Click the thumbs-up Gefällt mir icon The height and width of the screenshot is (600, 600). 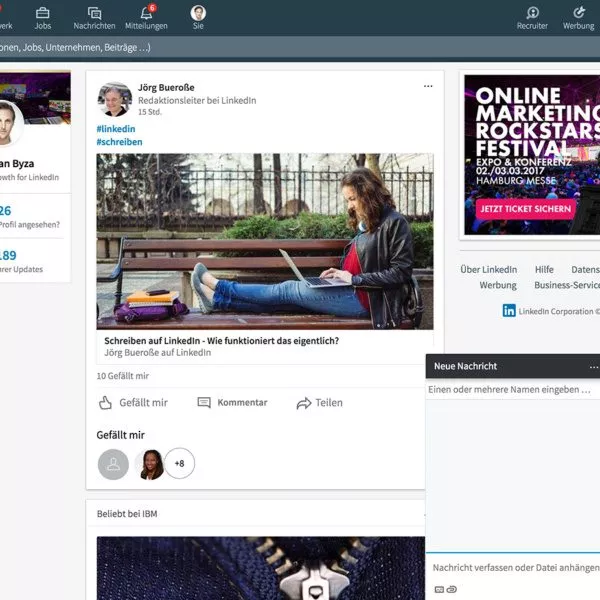(105, 403)
